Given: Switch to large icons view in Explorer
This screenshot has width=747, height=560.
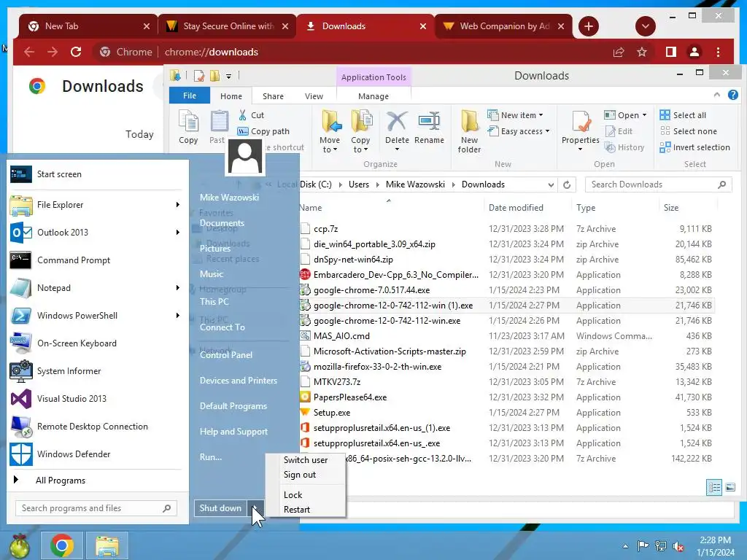Looking at the screenshot, I should [x=729, y=487].
